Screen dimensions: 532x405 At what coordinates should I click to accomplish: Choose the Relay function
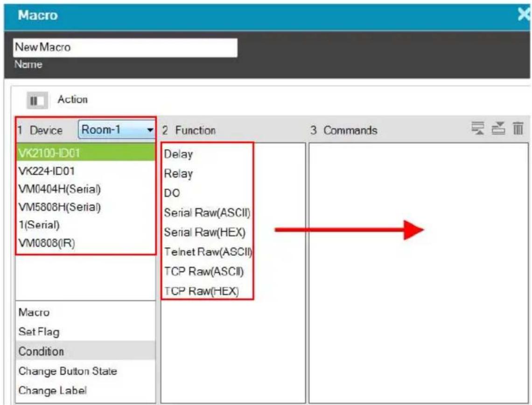tap(178, 174)
